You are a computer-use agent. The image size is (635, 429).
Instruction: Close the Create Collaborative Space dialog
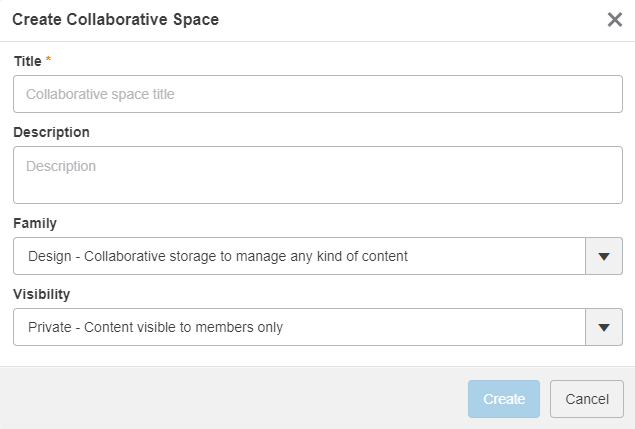[x=614, y=20]
